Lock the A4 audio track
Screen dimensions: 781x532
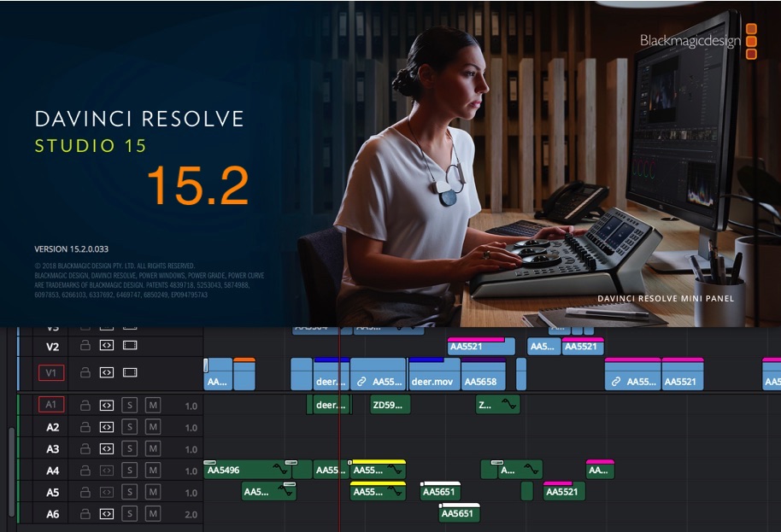pos(85,471)
